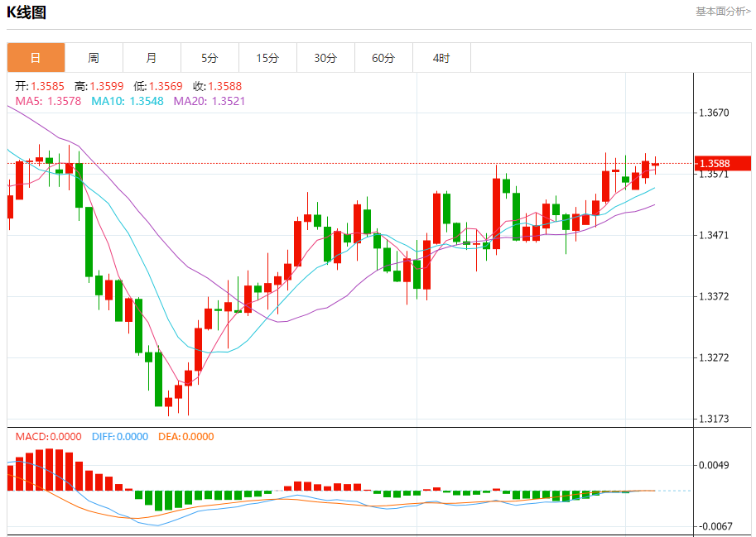Image resolution: width=756 pixels, height=537 pixels.
Task: Open the 5分 interval tab
Action: [x=209, y=58]
